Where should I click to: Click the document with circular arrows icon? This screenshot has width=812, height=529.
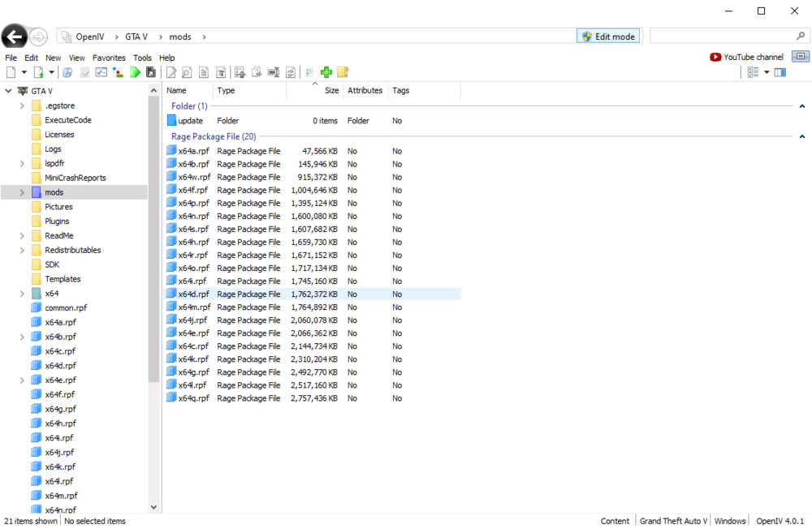291,72
